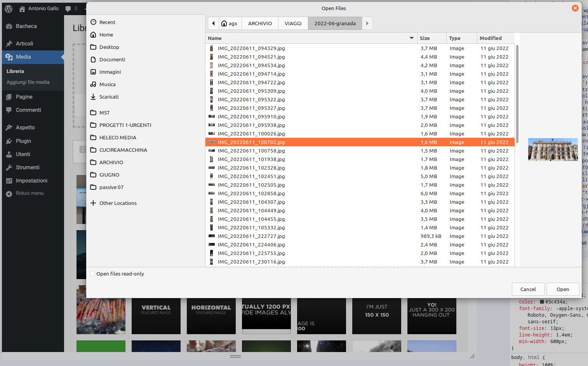Image resolution: width=588 pixels, height=366 pixels.
Task: Click the plus icon for Other Locations
Action: tap(93, 203)
